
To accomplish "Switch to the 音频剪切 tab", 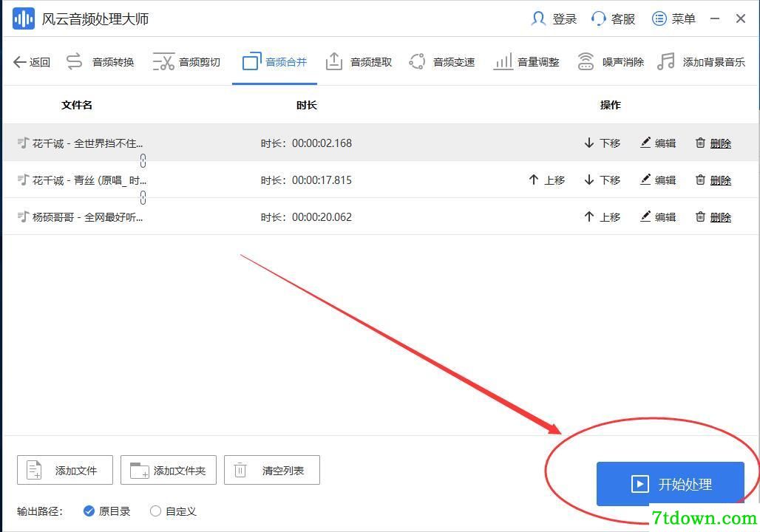I will pos(186,62).
